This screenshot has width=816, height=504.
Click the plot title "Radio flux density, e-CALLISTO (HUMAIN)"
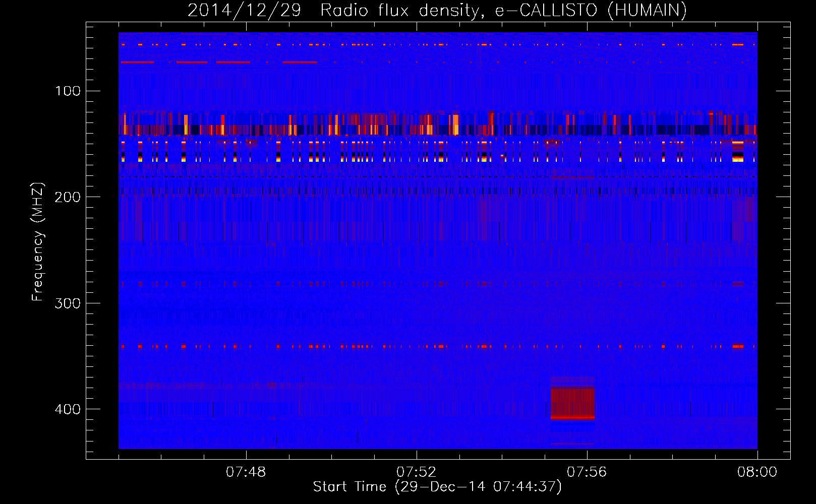503,11
